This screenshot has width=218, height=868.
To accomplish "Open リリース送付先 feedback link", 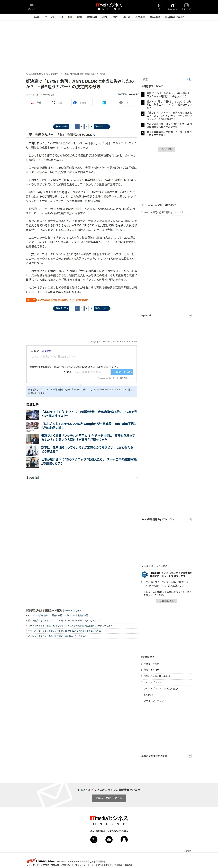I will 151,670.
